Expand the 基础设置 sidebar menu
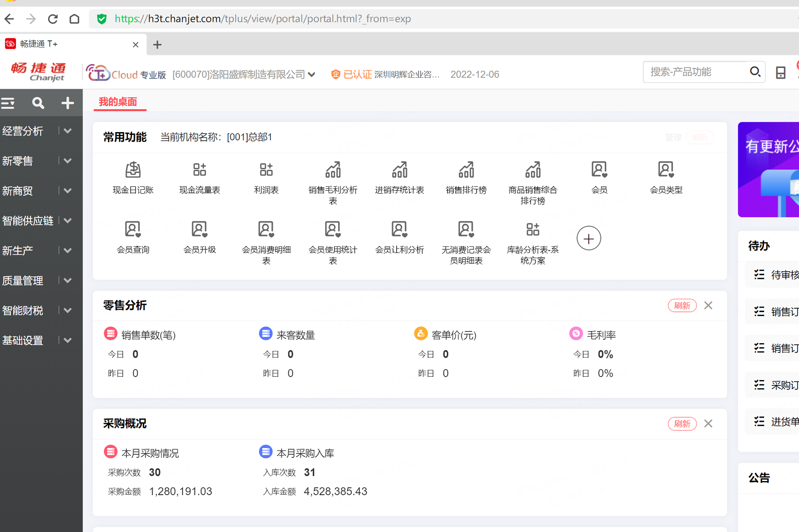 pyautogui.click(x=68, y=340)
